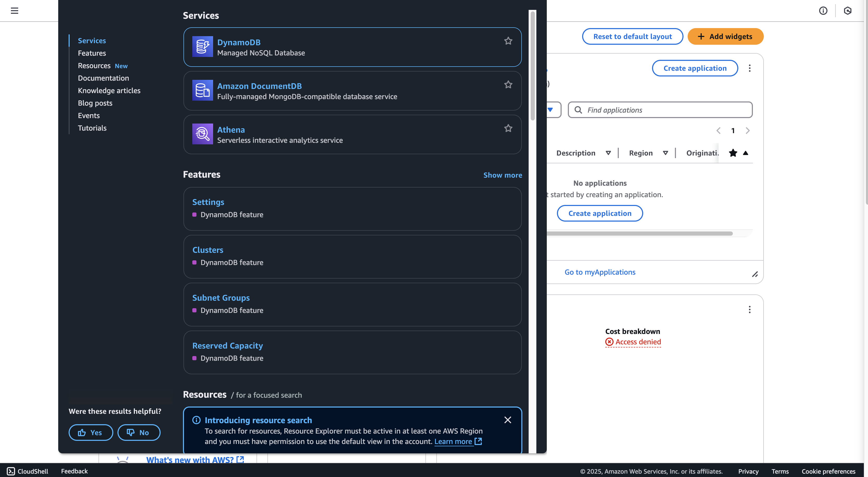Click Show more for Features
868x477 pixels.
(x=503, y=175)
